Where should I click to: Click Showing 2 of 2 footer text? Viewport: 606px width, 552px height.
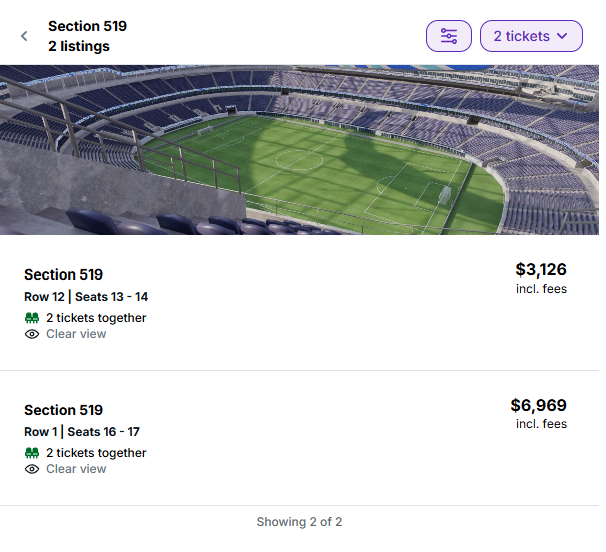point(299,522)
